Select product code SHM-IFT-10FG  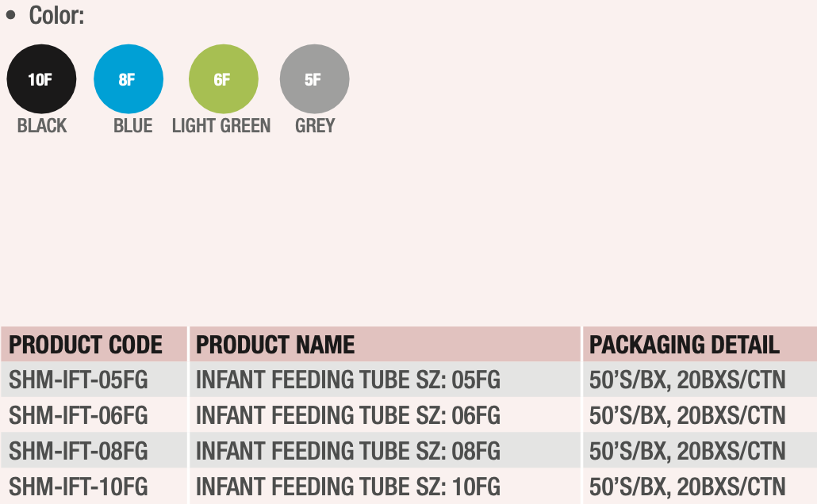click(79, 487)
